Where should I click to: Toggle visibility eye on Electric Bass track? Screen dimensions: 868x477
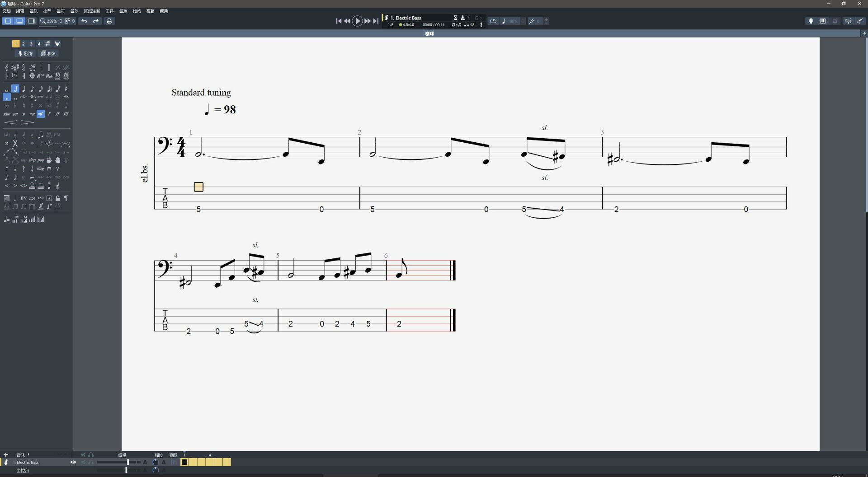tap(73, 462)
